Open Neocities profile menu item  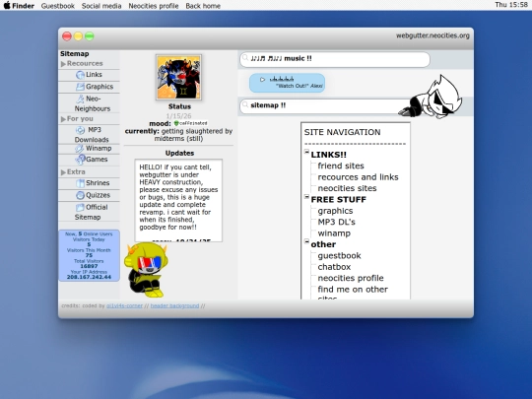[x=154, y=6]
